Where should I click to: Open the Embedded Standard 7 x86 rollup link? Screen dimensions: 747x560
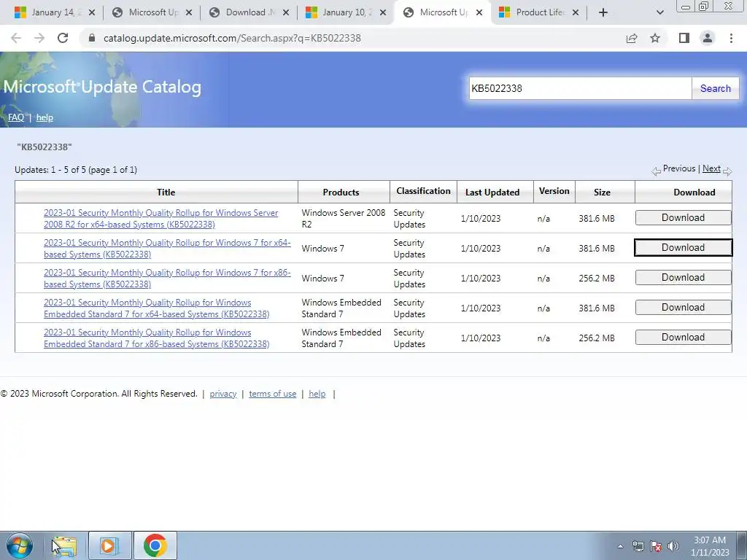(156, 338)
